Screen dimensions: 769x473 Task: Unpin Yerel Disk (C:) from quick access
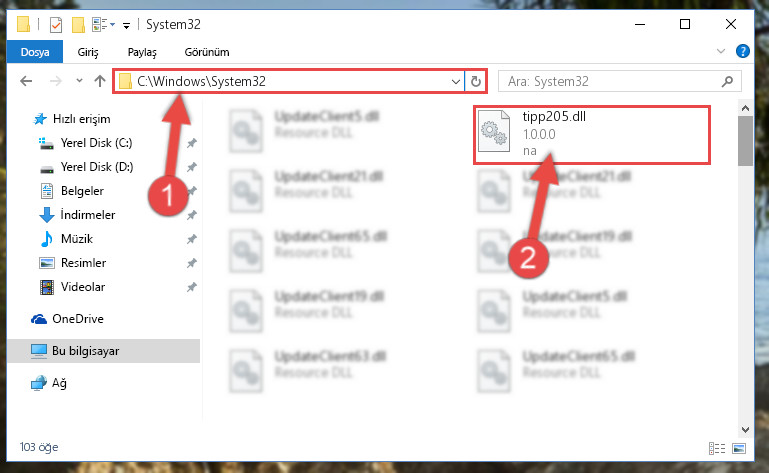pyautogui.click(x=191, y=143)
